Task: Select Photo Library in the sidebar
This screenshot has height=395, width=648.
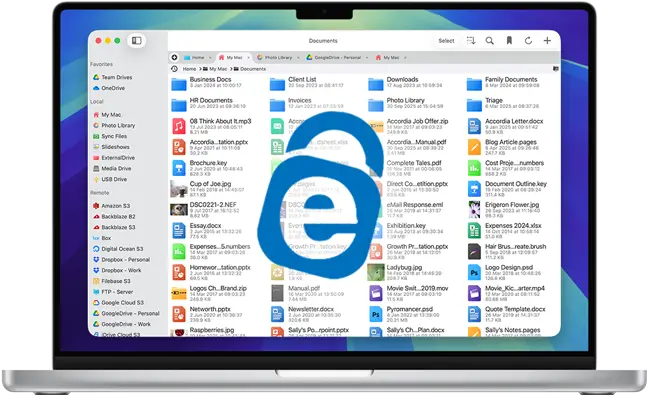Action: pos(114,126)
